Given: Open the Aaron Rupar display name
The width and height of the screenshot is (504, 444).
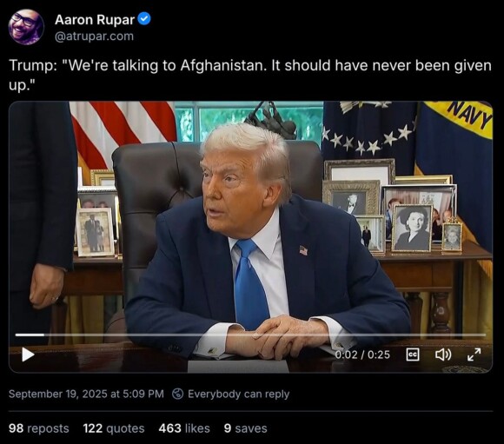Looking at the screenshot, I should coord(95,20).
